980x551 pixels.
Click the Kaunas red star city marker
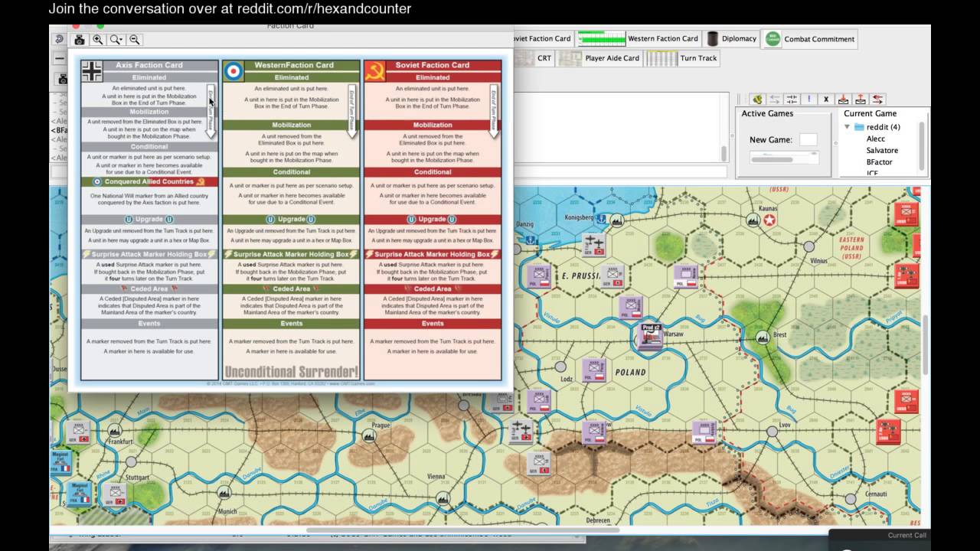(x=769, y=220)
